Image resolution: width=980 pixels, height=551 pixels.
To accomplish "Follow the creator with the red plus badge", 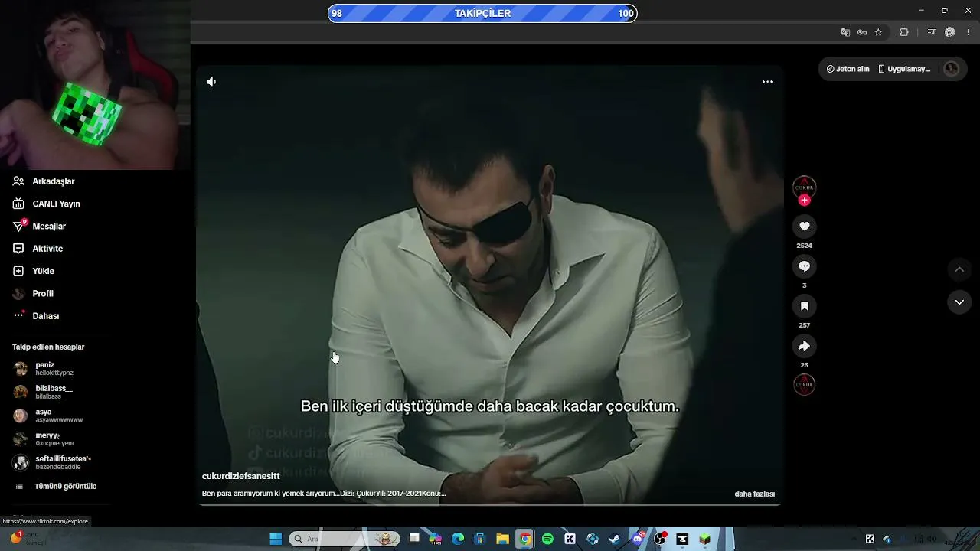I will point(804,201).
